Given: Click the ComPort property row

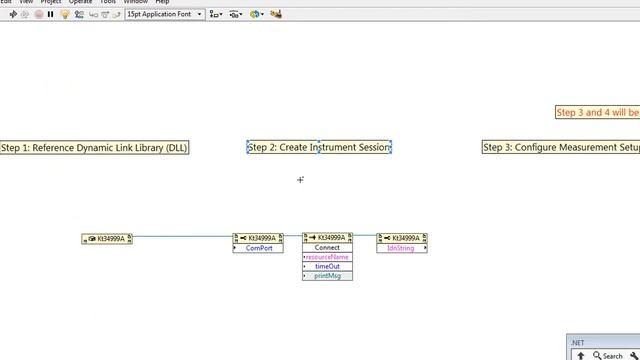Looking at the screenshot, I should click(x=258, y=248).
